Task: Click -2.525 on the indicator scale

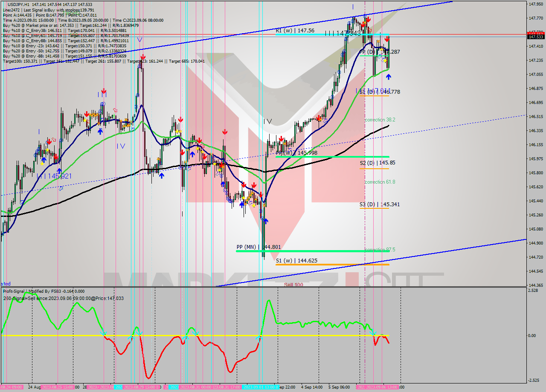Action: coord(534,380)
